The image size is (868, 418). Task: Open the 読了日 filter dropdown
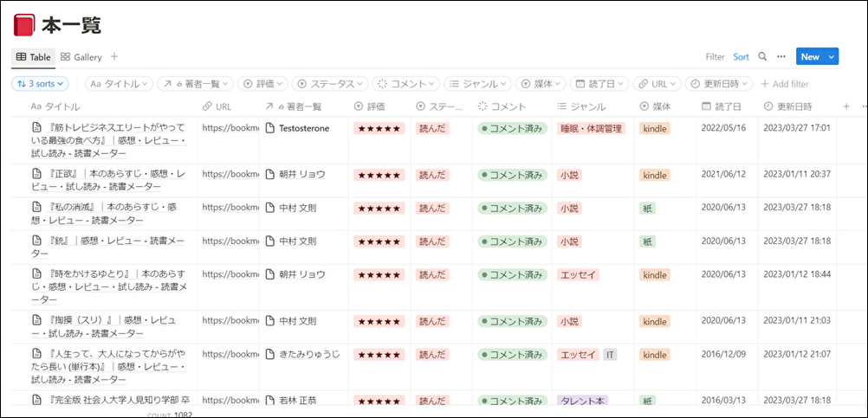(599, 83)
